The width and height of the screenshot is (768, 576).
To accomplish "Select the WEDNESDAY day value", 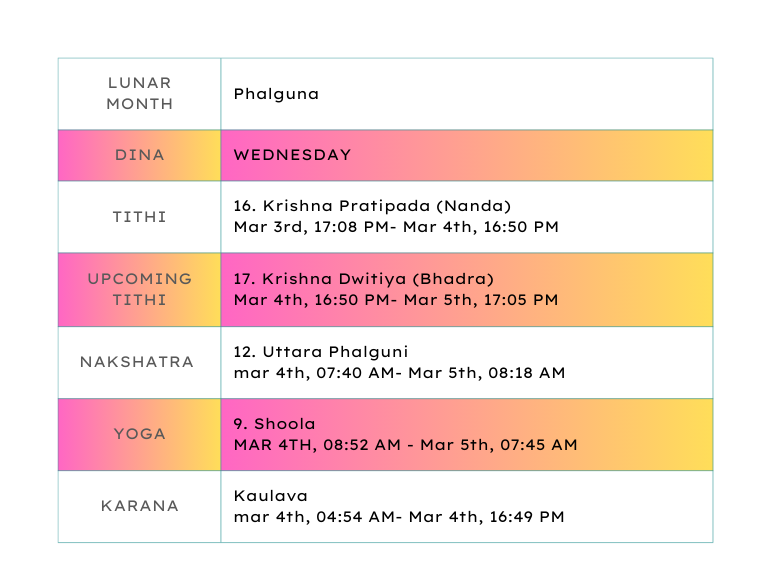I will coord(292,155).
